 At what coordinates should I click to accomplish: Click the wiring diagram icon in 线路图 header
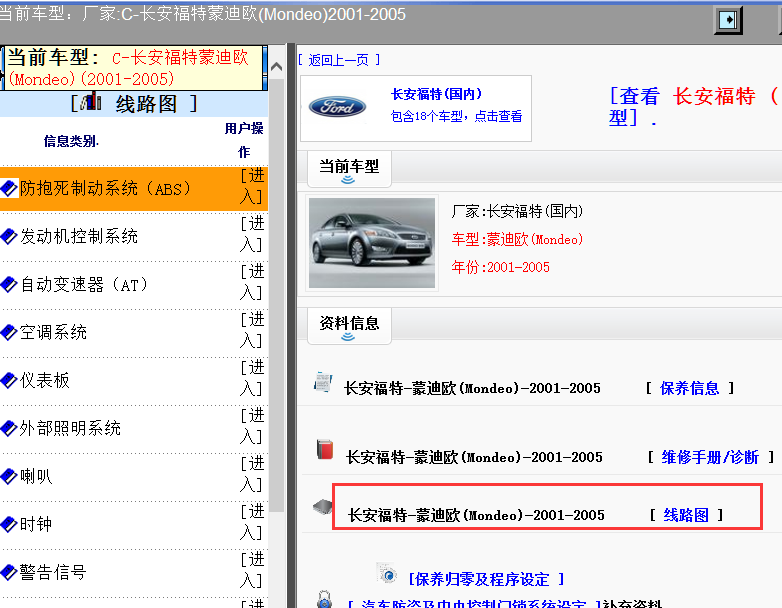click(x=90, y=101)
